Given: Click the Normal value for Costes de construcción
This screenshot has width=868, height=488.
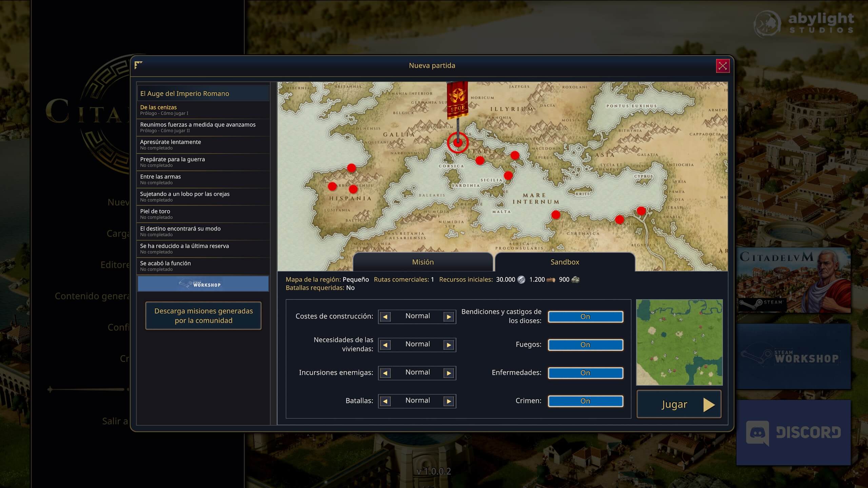Looking at the screenshot, I should (417, 316).
